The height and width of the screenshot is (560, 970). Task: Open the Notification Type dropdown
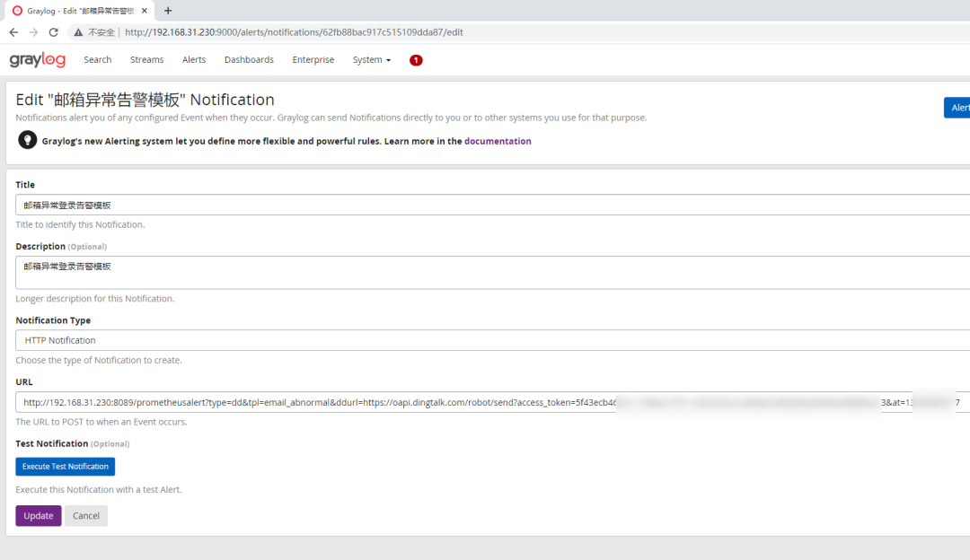[x=492, y=340]
